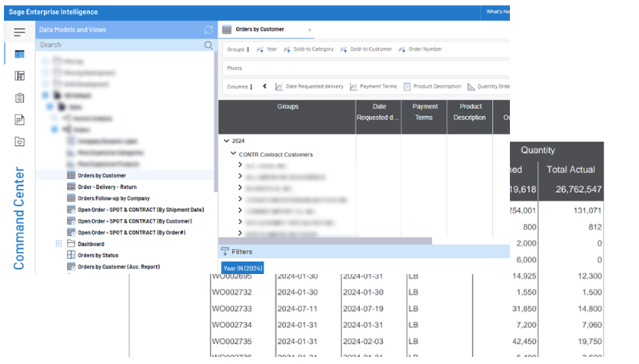Click the Quantity Ordered column icon

click(471, 87)
